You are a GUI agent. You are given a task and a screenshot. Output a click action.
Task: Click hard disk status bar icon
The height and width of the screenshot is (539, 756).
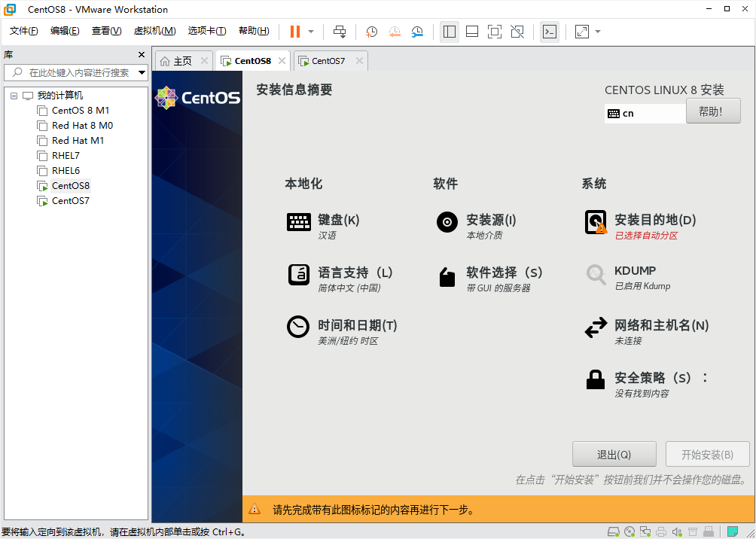(x=614, y=531)
